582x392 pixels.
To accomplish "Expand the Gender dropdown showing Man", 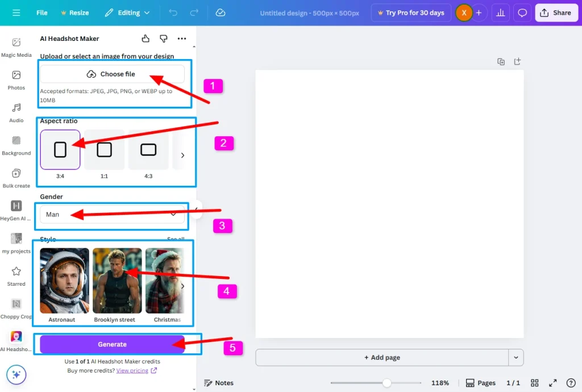I will point(112,214).
